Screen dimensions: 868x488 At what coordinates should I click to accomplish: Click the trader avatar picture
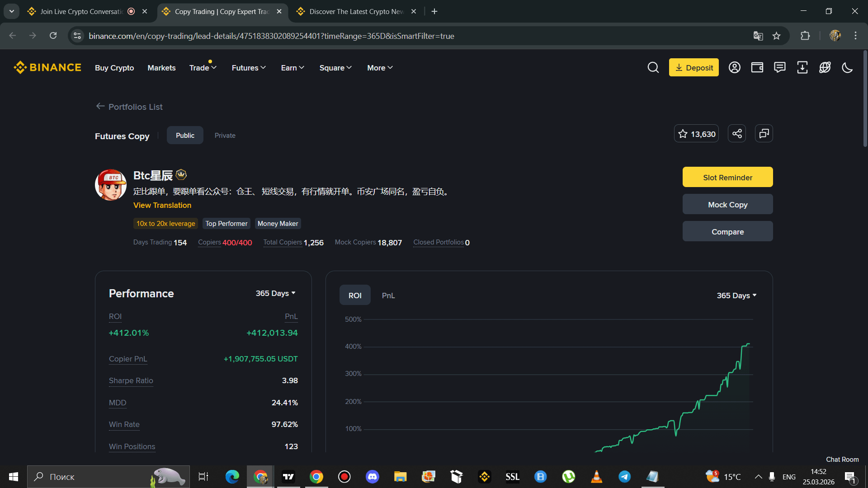coord(110,185)
